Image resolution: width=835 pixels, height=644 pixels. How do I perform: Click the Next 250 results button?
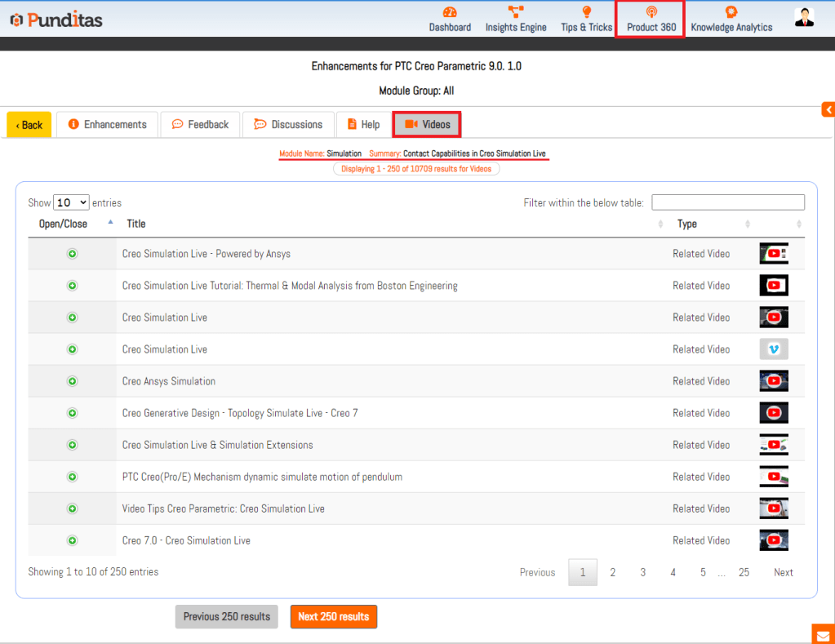click(333, 616)
